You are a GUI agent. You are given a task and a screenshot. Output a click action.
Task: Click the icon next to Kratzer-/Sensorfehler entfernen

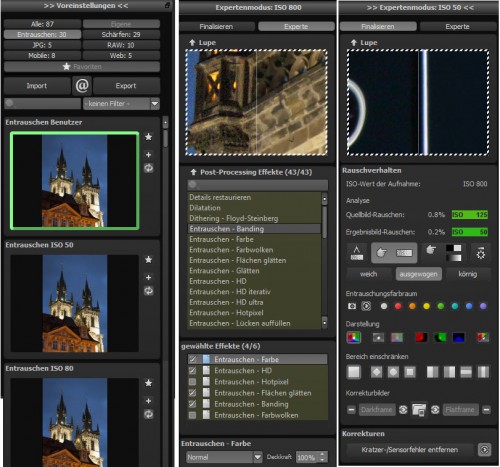(484, 450)
